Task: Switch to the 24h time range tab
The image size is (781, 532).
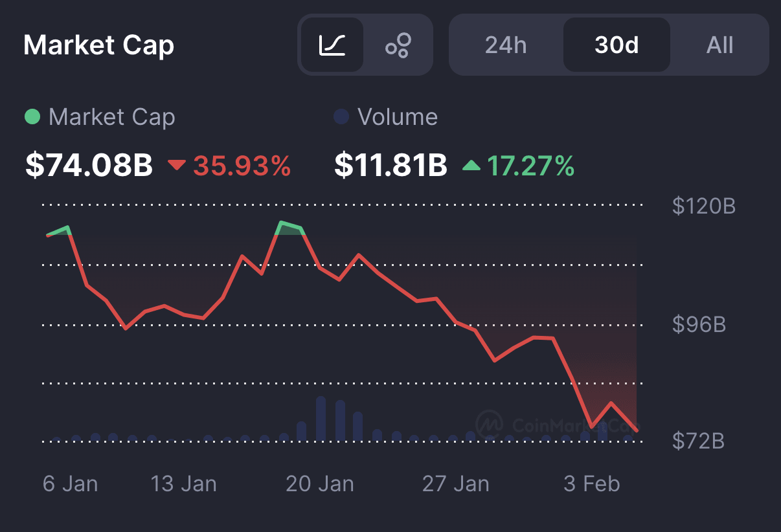Action: 506,45
